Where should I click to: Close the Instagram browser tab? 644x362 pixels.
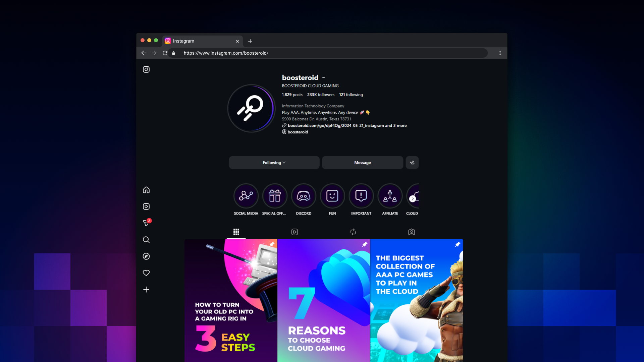pos(237,41)
